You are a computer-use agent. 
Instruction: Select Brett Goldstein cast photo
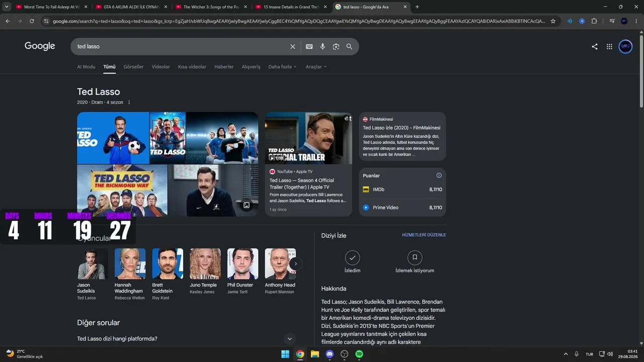168,263
